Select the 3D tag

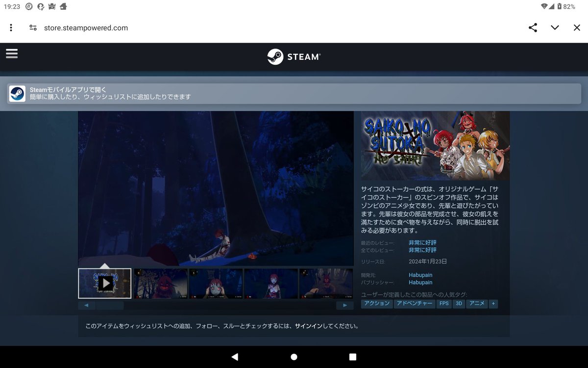[x=459, y=304]
